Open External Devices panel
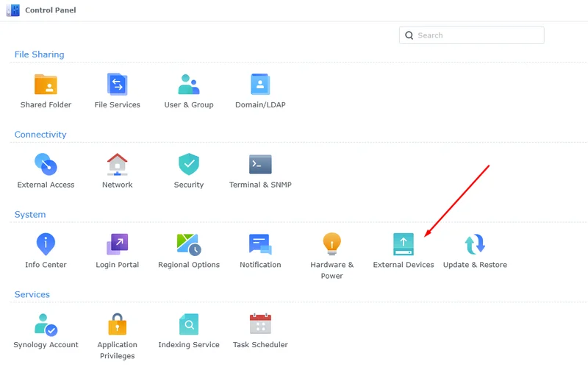Screen dimensions: 588x370 click(404, 244)
